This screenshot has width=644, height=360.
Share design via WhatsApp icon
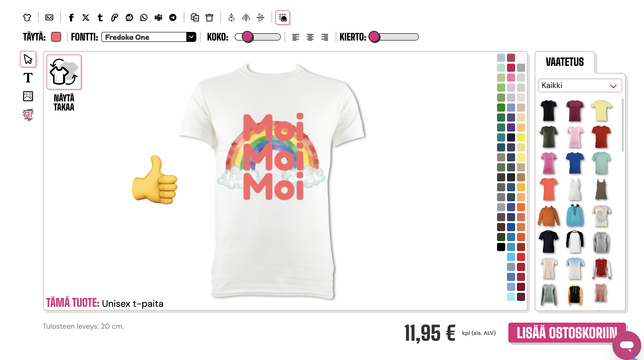[144, 17]
